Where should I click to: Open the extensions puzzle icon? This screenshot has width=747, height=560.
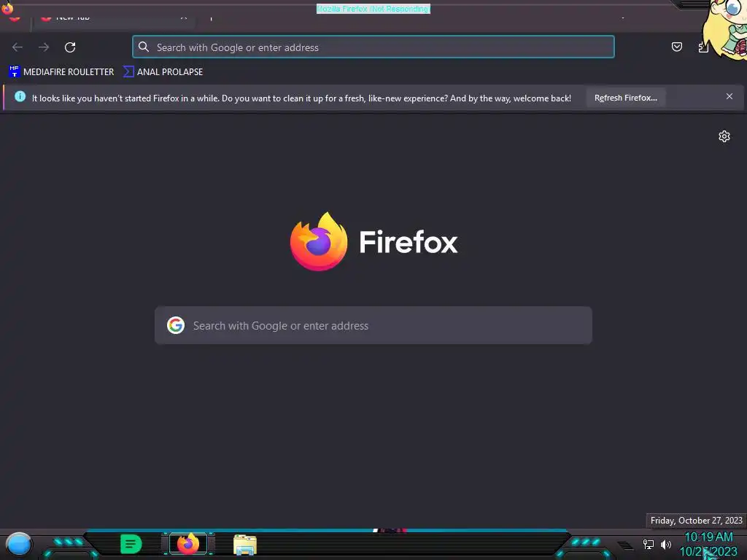pos(703,47)
